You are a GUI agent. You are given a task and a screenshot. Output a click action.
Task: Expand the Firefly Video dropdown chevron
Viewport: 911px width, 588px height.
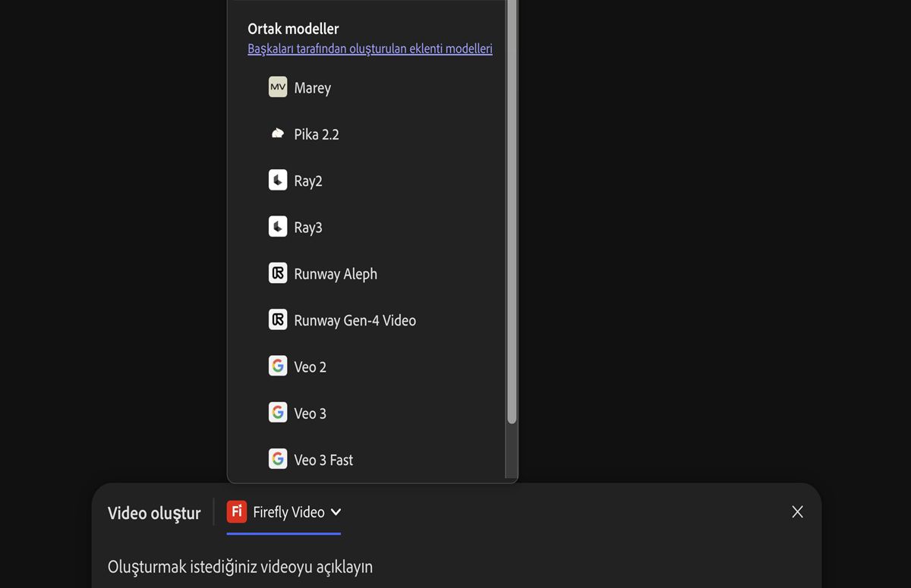(336, 512)
